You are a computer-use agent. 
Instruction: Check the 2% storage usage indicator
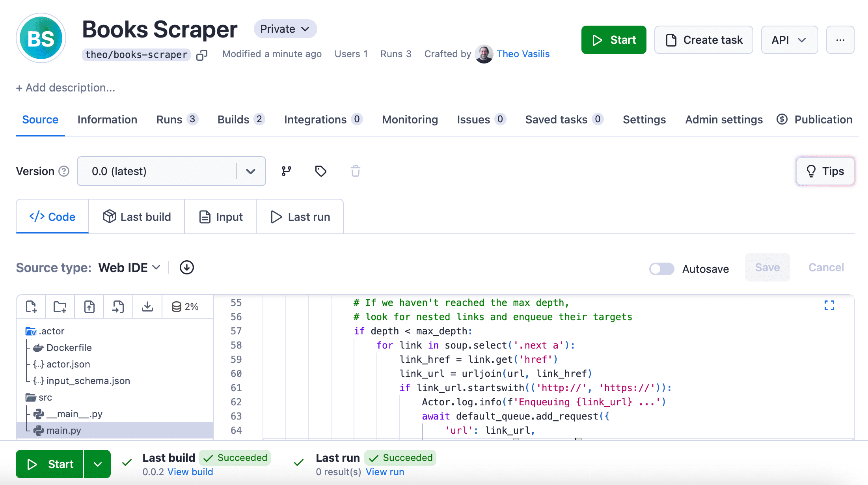[x=185, y=306]
